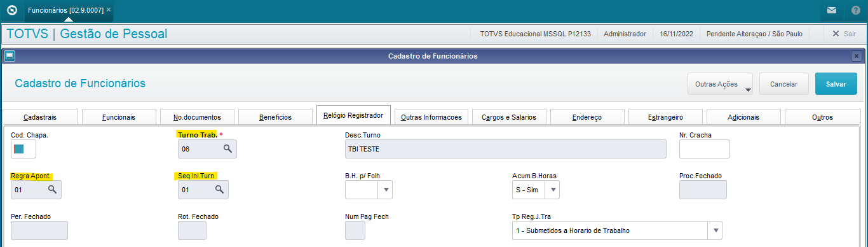Expand the Acum.B.Horas dropdown
Image resolution: width=868 pixels, height=247 pixels.
553,190
